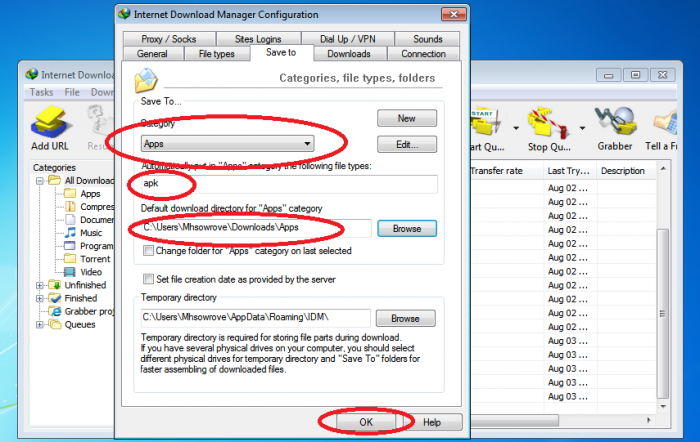This screenshot has height=442, width=700.
Task: Select the Documents category in tree
Action: pyautogui.click(x=90, y=220)
